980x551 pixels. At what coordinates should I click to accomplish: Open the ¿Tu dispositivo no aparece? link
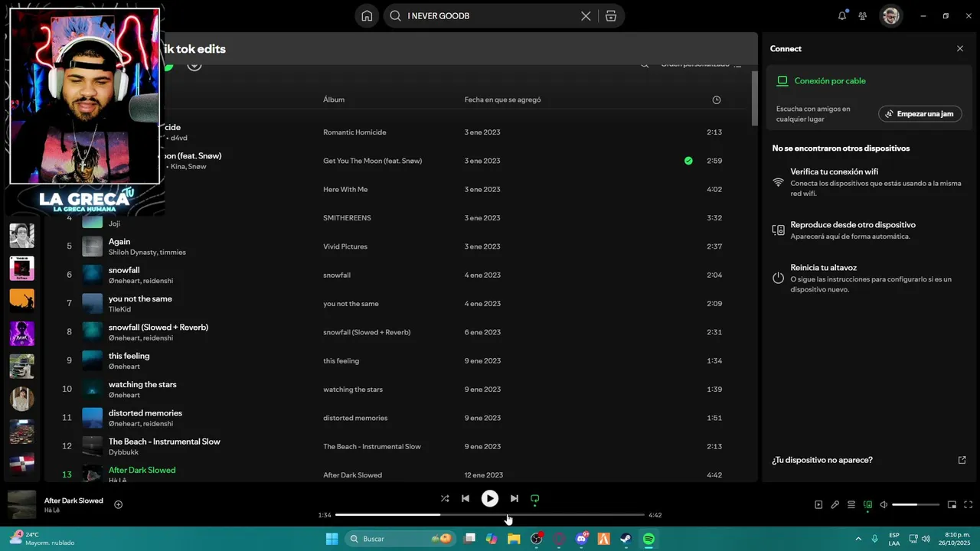(x=822, y=460)
